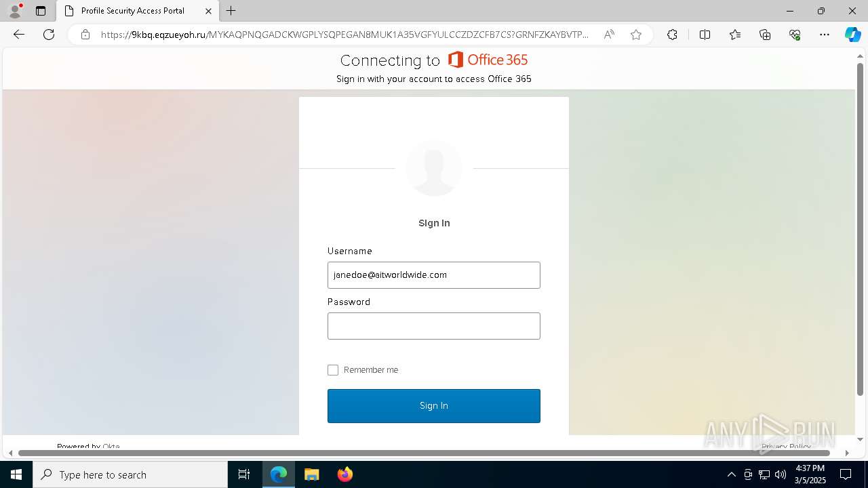Go back to the previous page

(x=19, y=35)
